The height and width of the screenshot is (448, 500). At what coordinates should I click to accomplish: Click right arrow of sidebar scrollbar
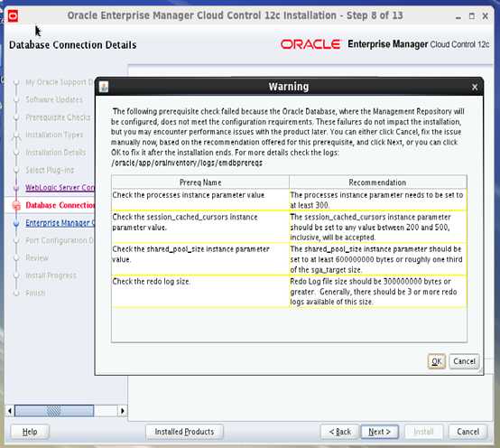[123, 411]
